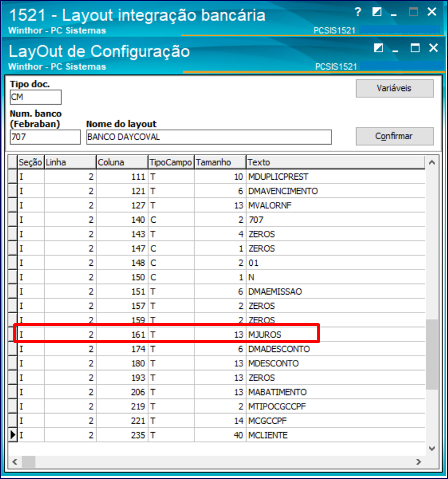Click the Tamanho column header

[220, 162]
